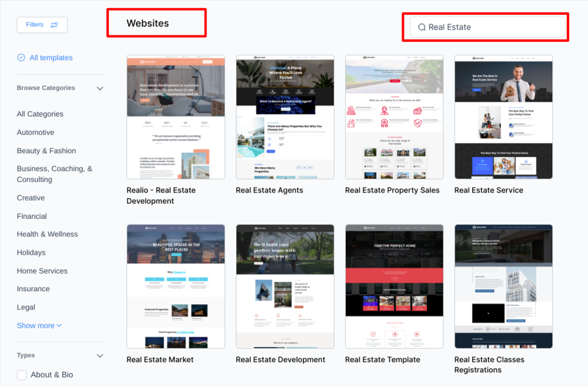Select the Automotive category

pos(35,132)
